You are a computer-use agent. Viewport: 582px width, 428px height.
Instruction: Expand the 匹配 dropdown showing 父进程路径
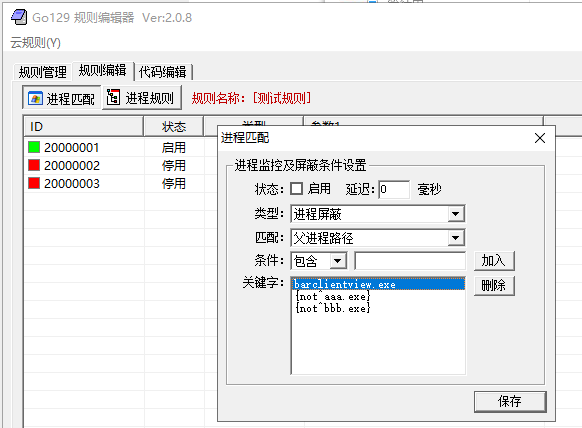(x=455, y=238)
